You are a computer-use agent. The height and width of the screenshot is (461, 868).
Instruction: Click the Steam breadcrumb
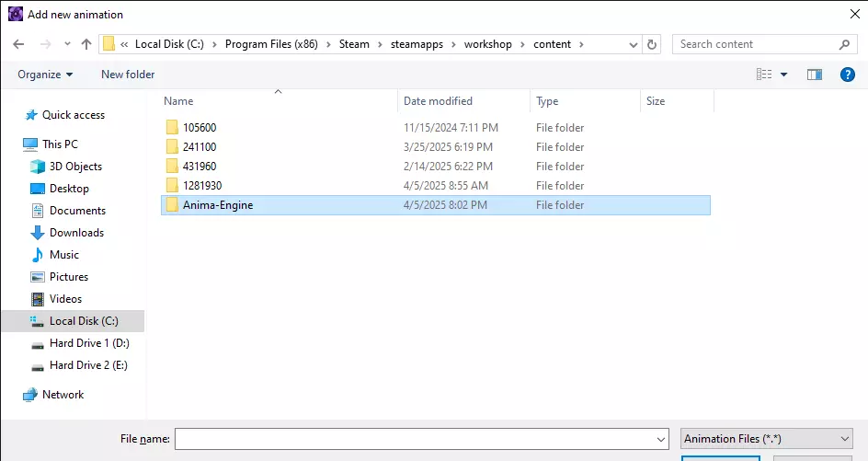coord(354,44)
